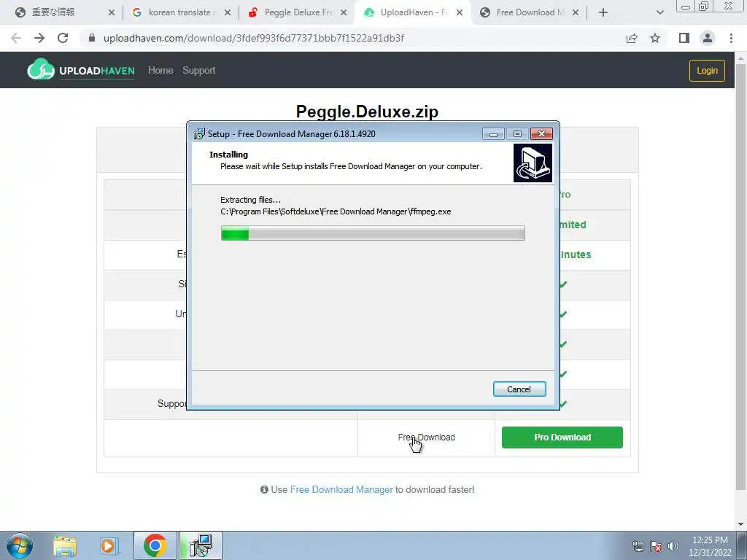Minimize the setup installer window
Viewport: 747px width, 560px height.
[x=493, y=134]
